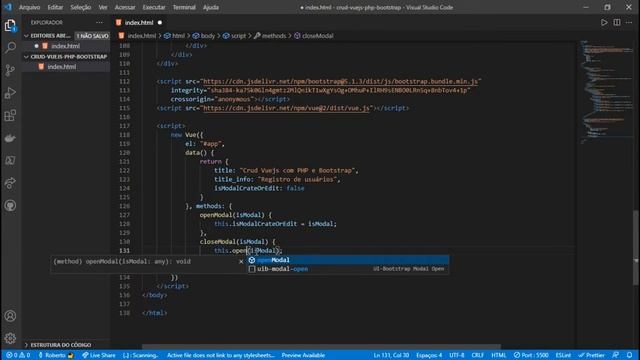Open notifications bell in status bar
The image size is (640, 360).
[630, 355]
